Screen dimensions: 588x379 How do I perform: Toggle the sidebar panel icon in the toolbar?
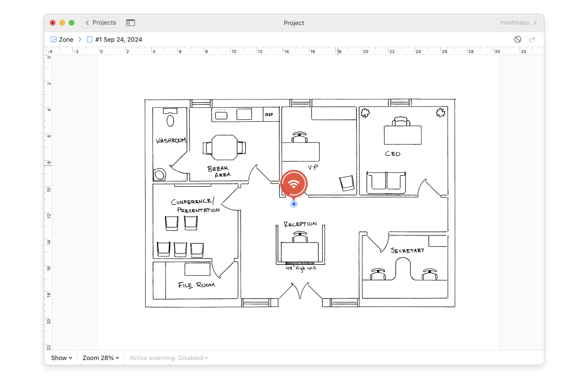click(130, 22)
